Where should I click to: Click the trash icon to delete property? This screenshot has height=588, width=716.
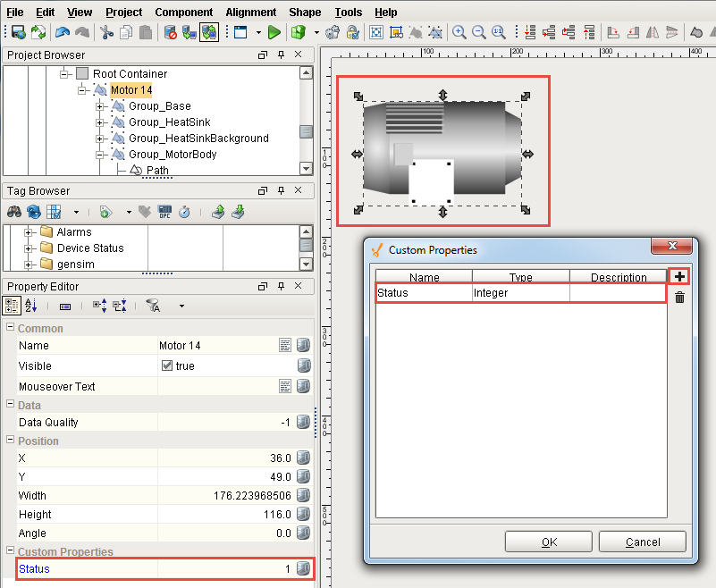(x=679, y=298)
